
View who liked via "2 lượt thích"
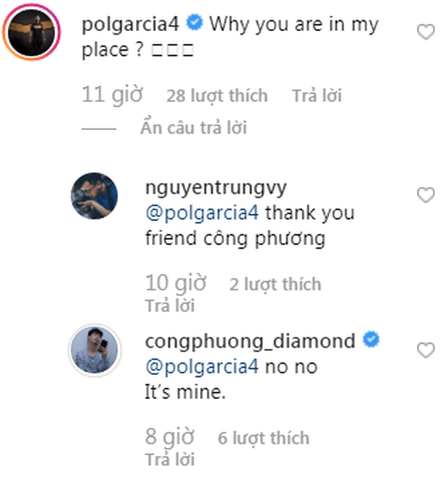275,284
